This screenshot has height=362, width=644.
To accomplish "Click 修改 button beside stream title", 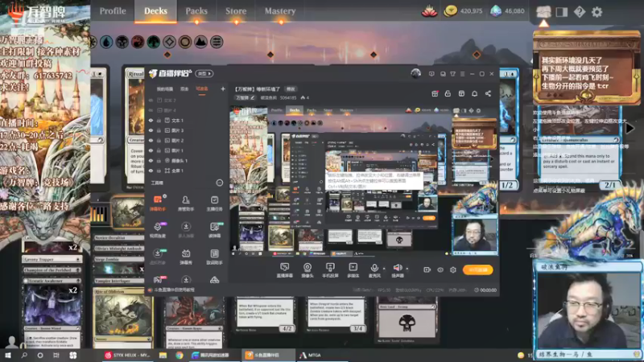I will coord(291,89).
